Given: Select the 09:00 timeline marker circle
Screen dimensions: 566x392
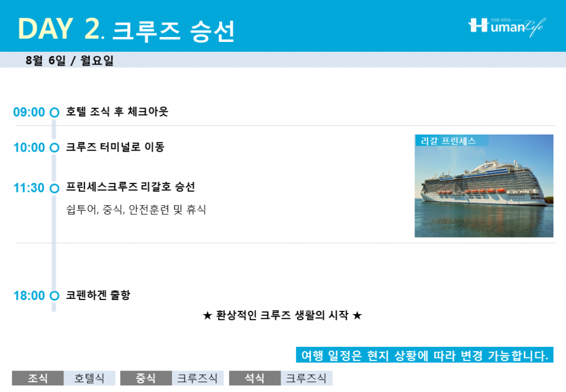Looking at the screenshot, I should click(x=54, y=112).
